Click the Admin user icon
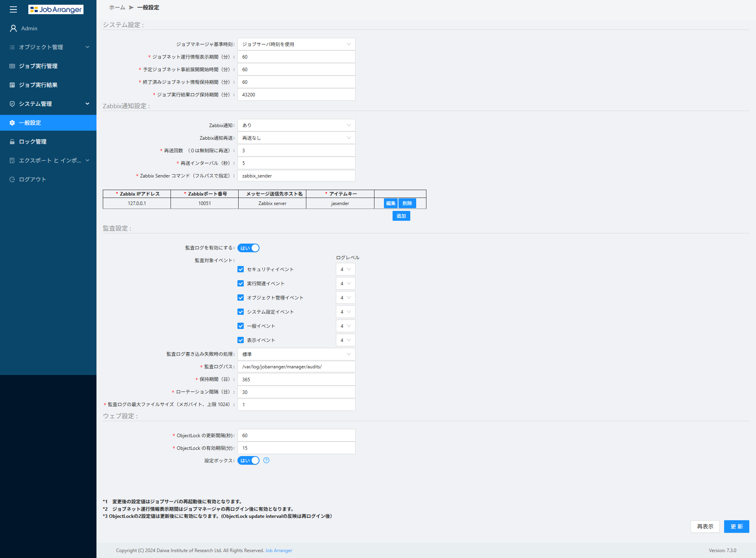This screenshot has width=756, height=558. (13, 28)
